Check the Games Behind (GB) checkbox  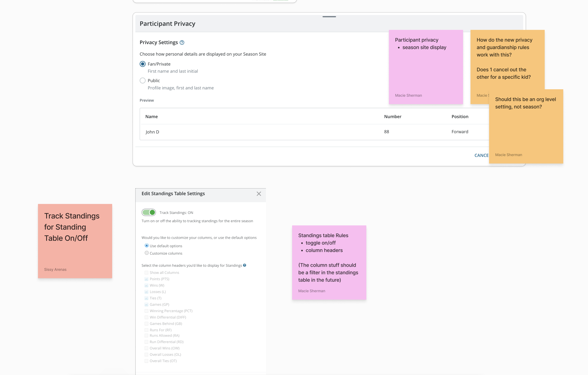146,324
